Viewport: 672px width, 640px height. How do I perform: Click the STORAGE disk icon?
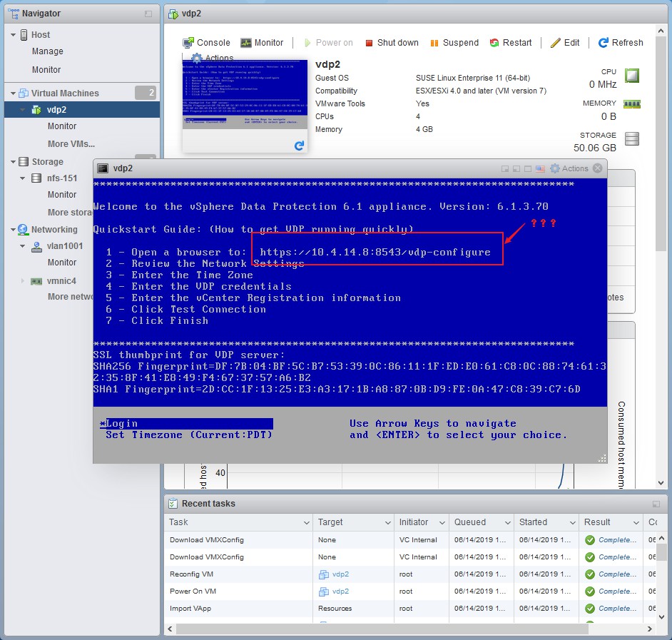632,138
